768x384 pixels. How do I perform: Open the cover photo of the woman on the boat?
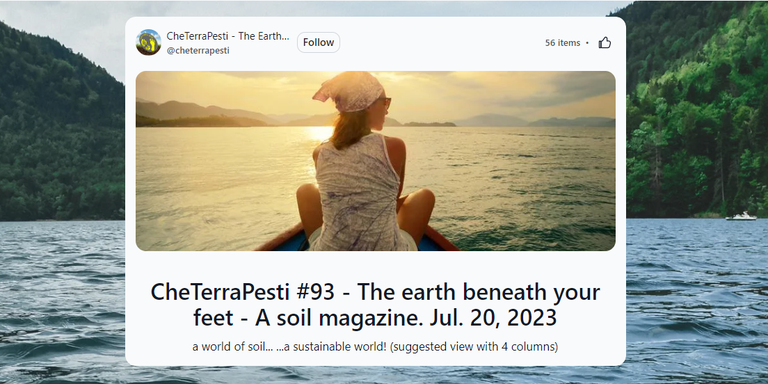tap(376, 161)
